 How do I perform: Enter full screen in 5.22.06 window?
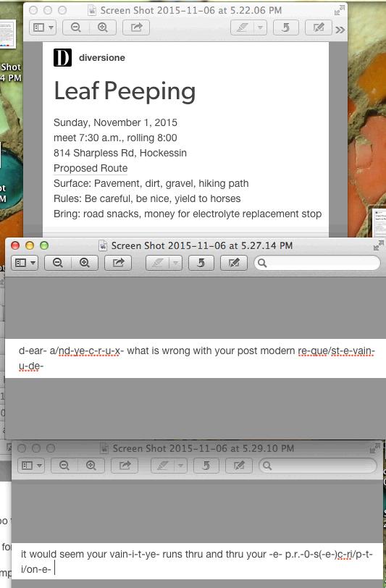pos(339,10)
